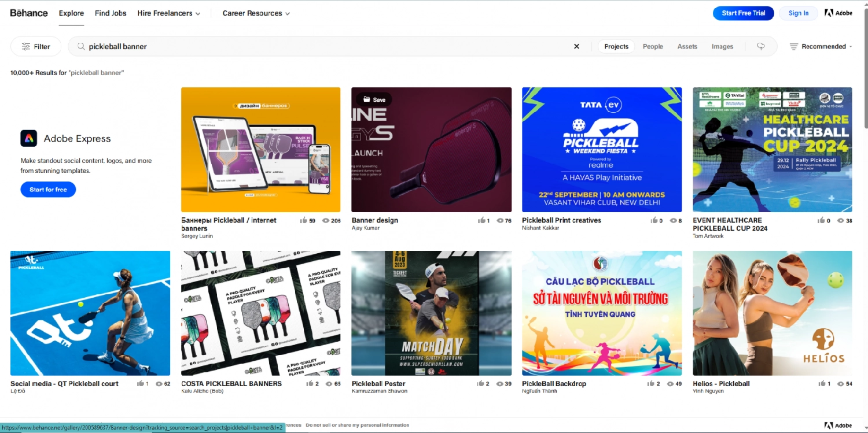Clear the search query with X
Viewport: 868px width, 433px height.
click(x=576, y=46)
